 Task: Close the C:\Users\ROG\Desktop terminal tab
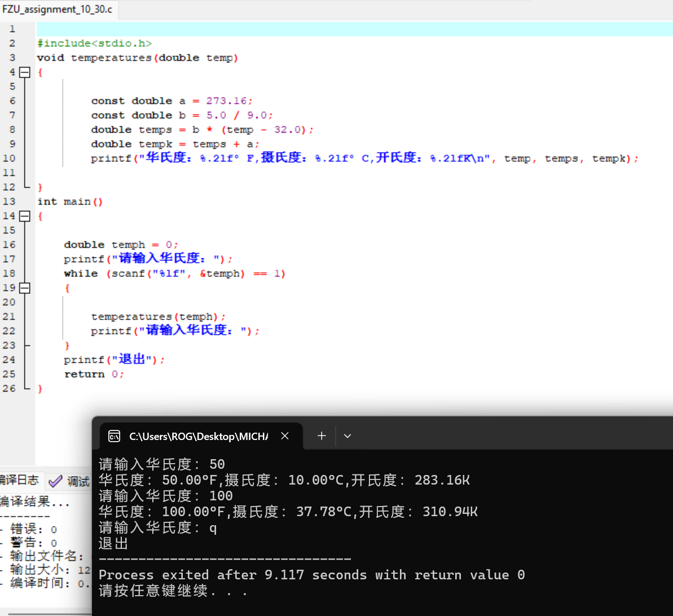(284, 436)
